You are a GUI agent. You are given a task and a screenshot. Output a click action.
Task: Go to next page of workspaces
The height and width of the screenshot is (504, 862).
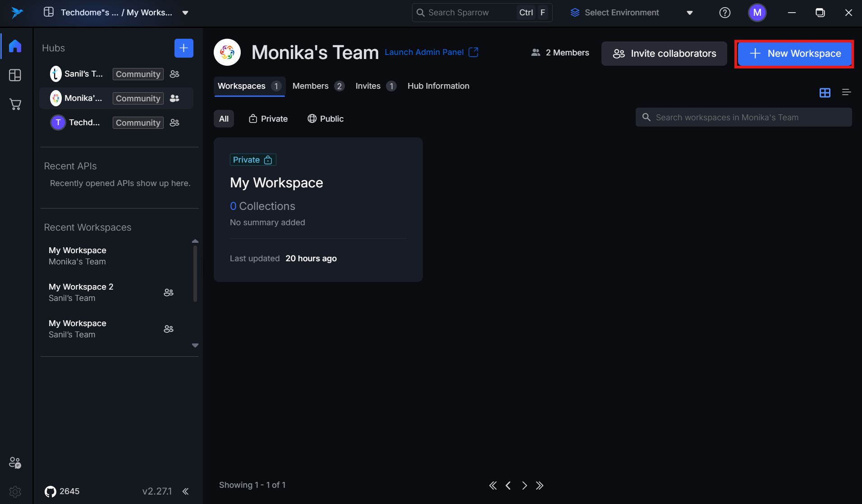[x=524, y=486]
